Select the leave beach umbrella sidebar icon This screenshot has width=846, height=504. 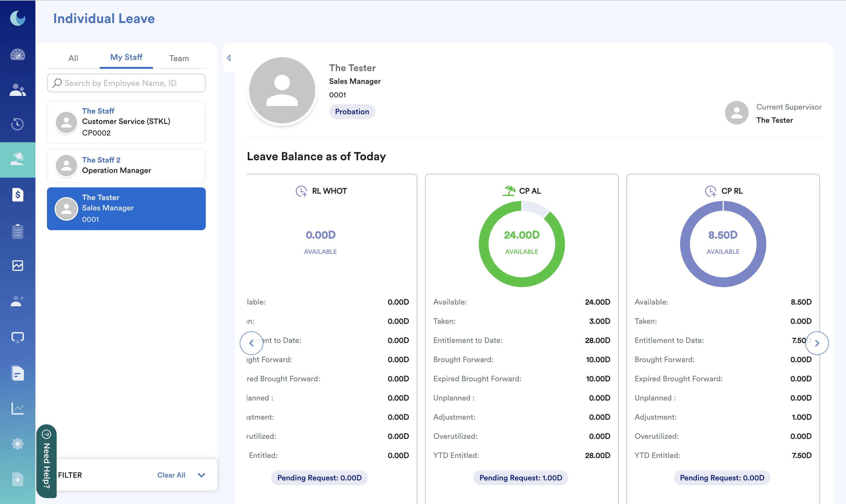(x=18, y=159)
